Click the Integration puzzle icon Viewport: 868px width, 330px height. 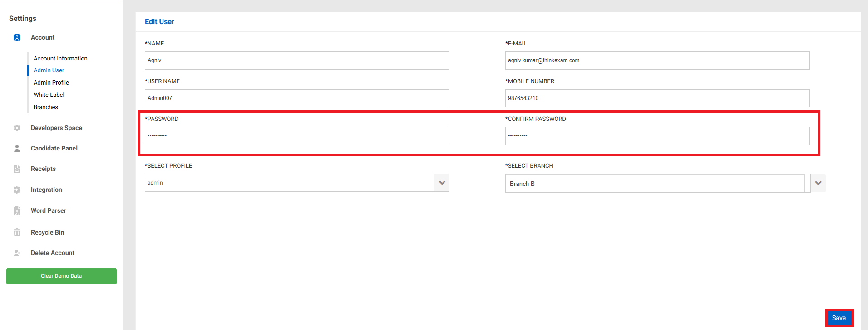click(17, 190)
